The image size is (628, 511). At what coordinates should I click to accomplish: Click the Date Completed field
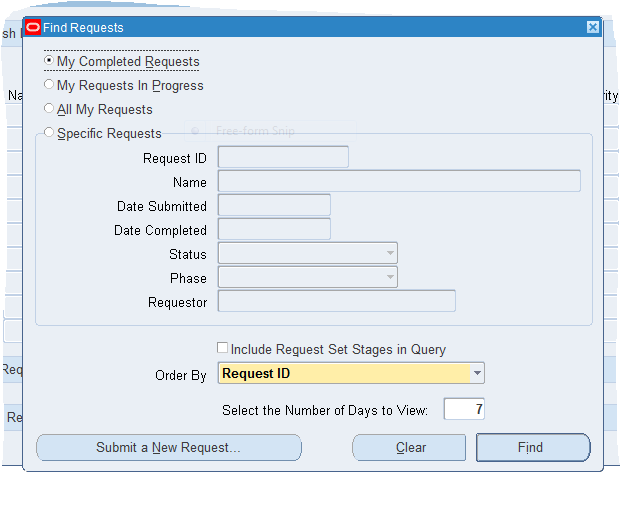click(274, 230)
